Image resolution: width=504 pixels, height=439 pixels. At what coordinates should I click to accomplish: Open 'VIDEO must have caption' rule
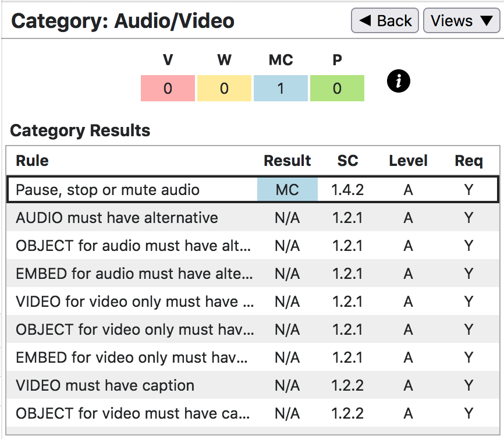[105, 385]
